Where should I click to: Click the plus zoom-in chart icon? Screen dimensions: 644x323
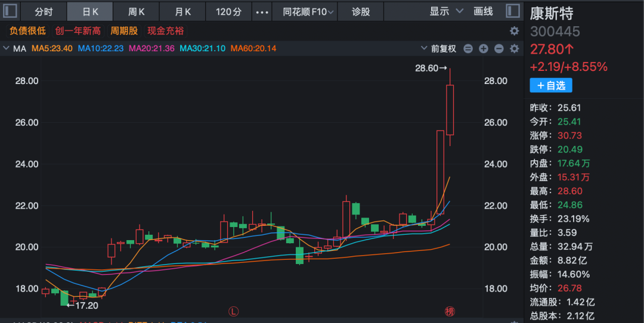pyautogui.click(x=483, y=49)
